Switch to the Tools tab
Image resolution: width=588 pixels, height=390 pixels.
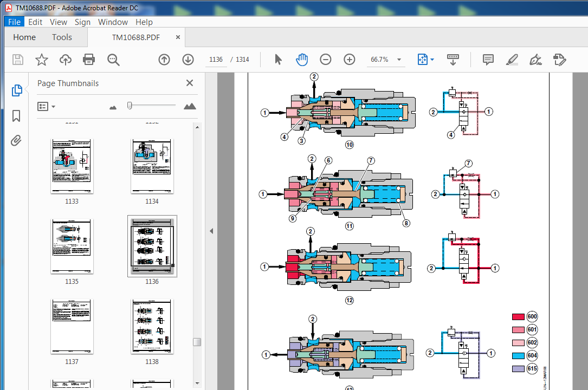pos(62,37)
